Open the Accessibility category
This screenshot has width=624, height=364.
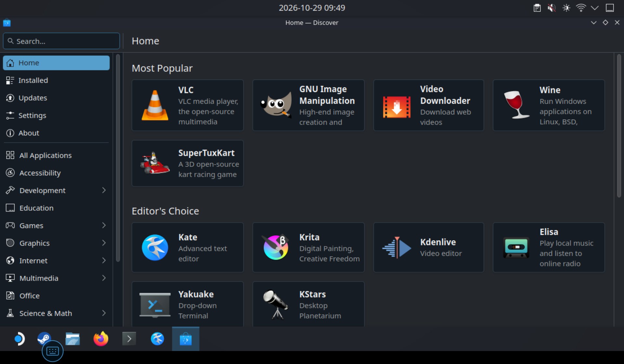[x=56, y=173]
